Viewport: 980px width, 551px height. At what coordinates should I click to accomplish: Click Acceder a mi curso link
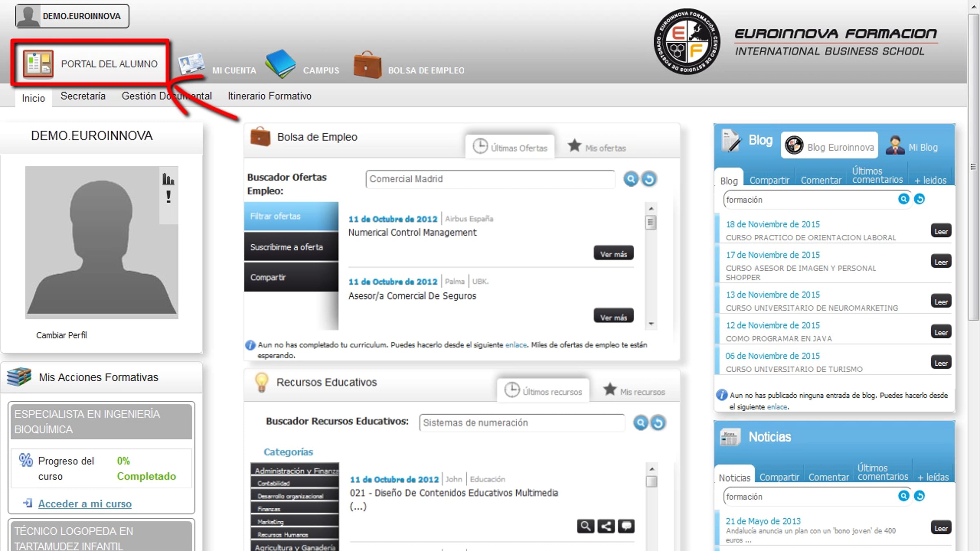[85, 504]
